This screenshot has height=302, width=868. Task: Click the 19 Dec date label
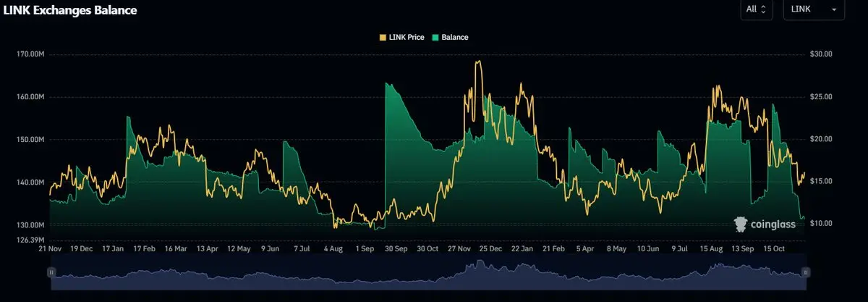81,248
